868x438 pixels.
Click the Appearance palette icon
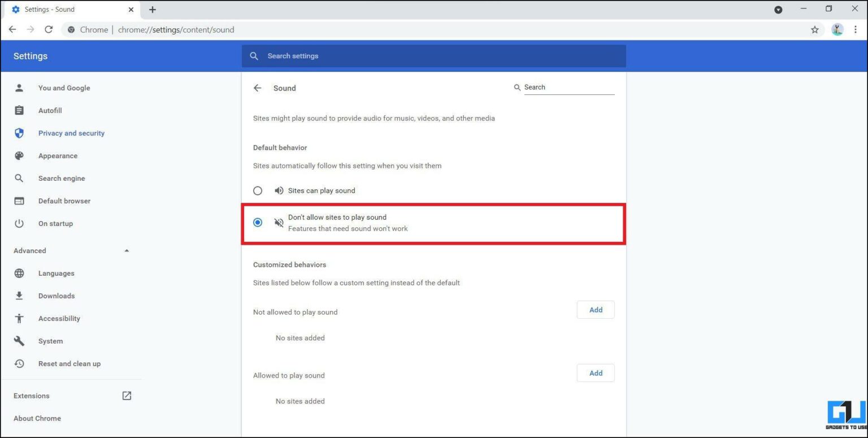point(19,155)
